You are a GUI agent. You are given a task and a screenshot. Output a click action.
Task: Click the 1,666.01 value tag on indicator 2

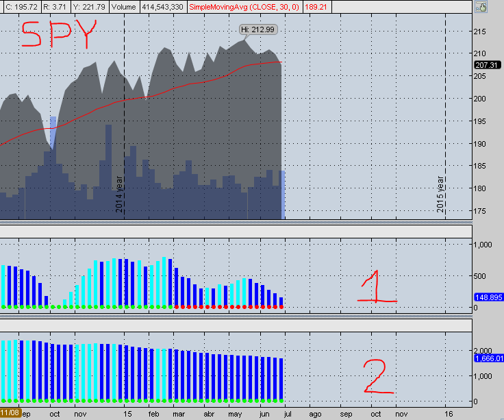(x=489, y=358)
